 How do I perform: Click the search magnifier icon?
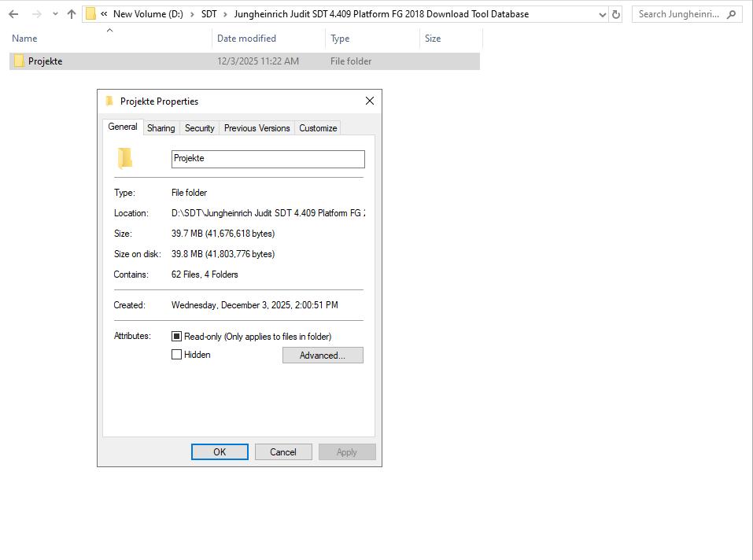(729, 13)
